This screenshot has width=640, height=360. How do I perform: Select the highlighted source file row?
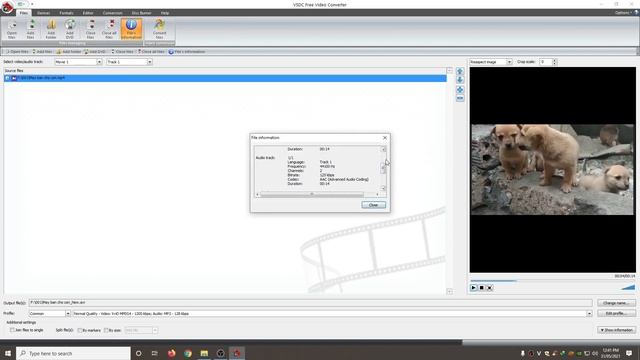225,78
